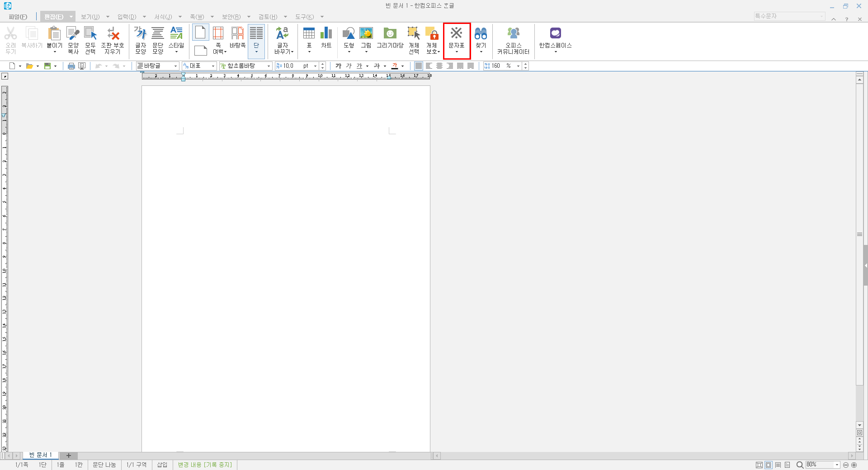Click 모두 선택 select all

click(x=90, y=41)
